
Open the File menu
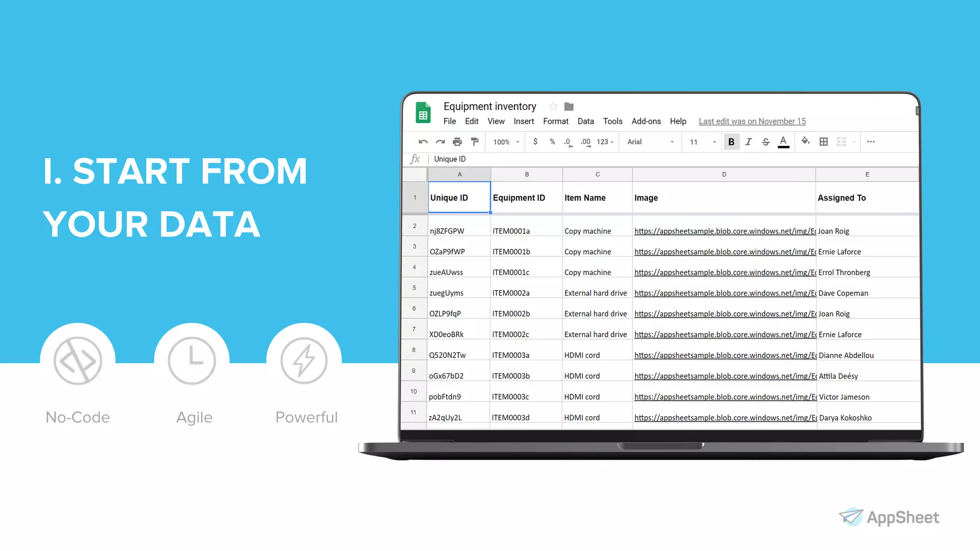pos(449,121)
